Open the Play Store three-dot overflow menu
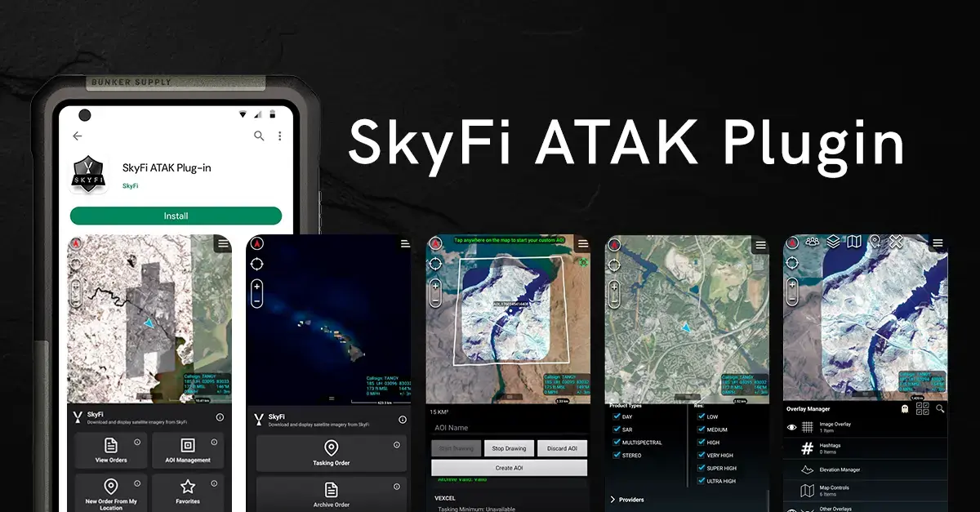 [279, 136]
